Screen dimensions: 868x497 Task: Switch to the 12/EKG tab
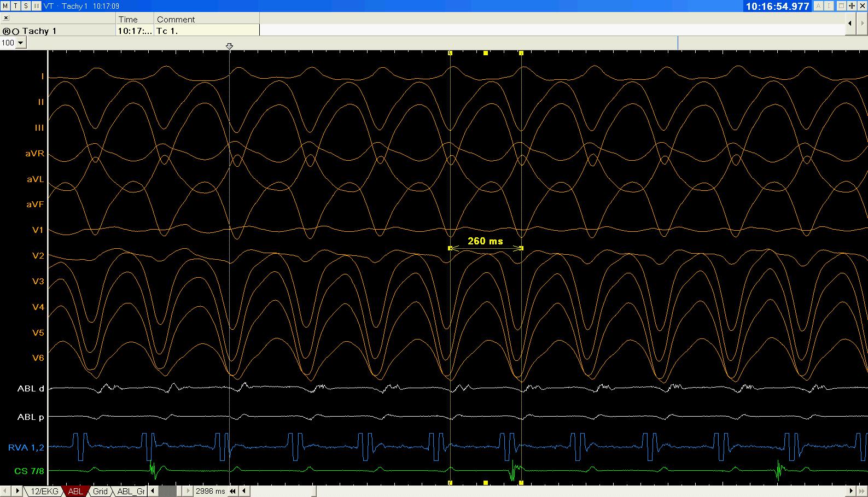point(44,491)
